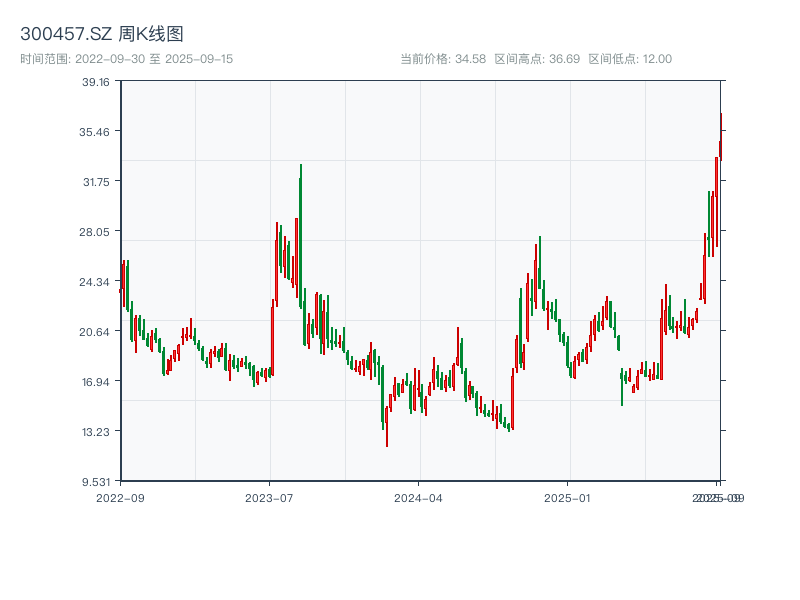Click the y-axis value 16.94
This screenshot has height=600, width=800.
(x=96, y=382)
